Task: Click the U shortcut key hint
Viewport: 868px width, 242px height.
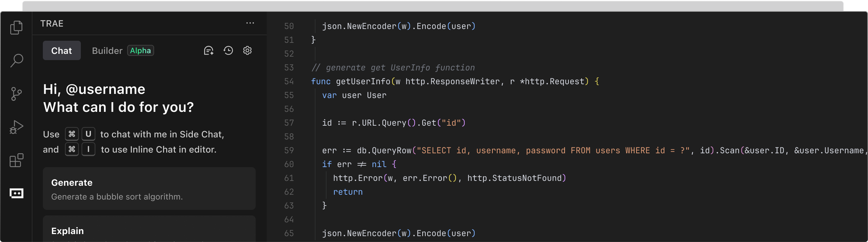Action: click(x=88, y=134)
